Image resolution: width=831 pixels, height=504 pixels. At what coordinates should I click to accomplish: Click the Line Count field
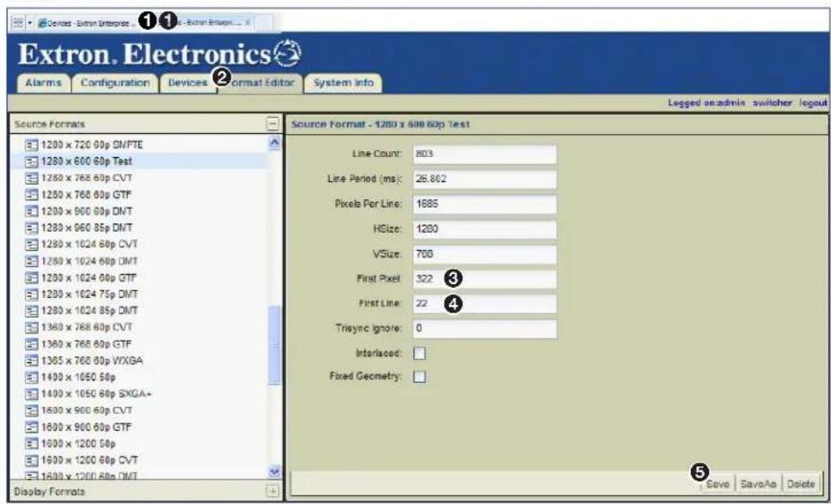(x=485, y=154)
